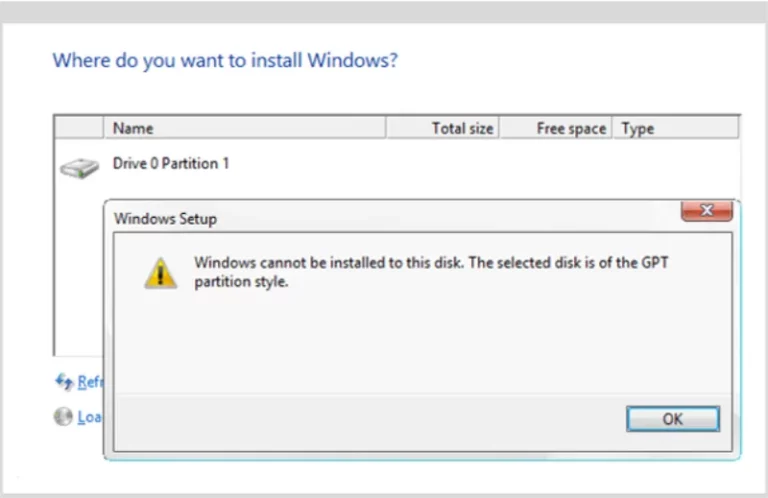Click OK in the Windows Setup dialog

tap(672, 419)
